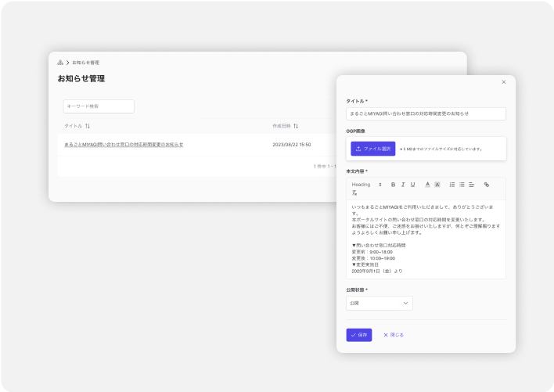Open the 公開状態 dropdown

[380, 303]
